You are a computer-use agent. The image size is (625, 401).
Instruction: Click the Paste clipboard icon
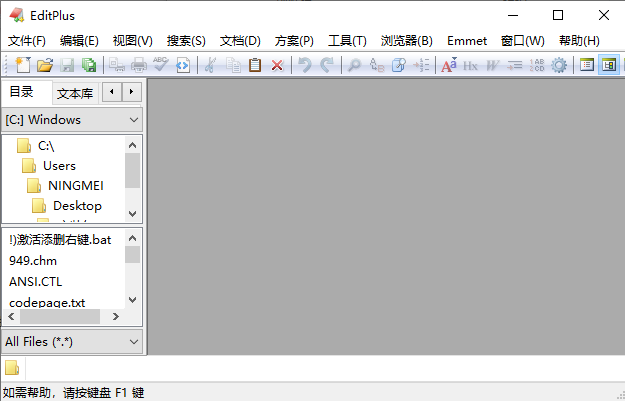coord(255,65)
